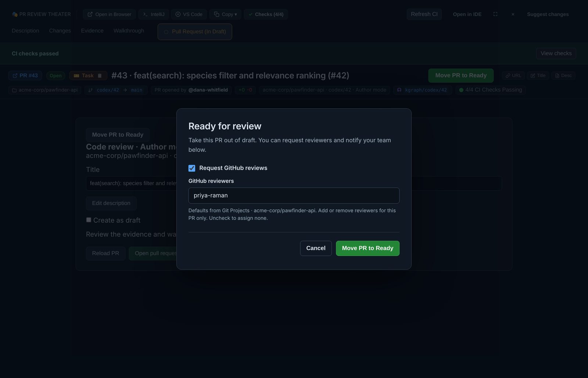Cancel the Ready for review dialog
The image size is (588, 378).
316,248
